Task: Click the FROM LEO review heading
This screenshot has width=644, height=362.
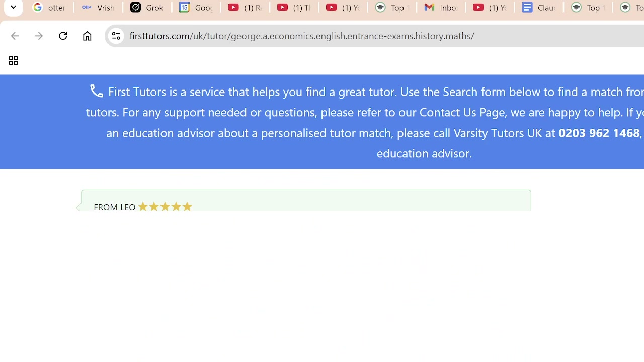Action: (x=114, y=207)
